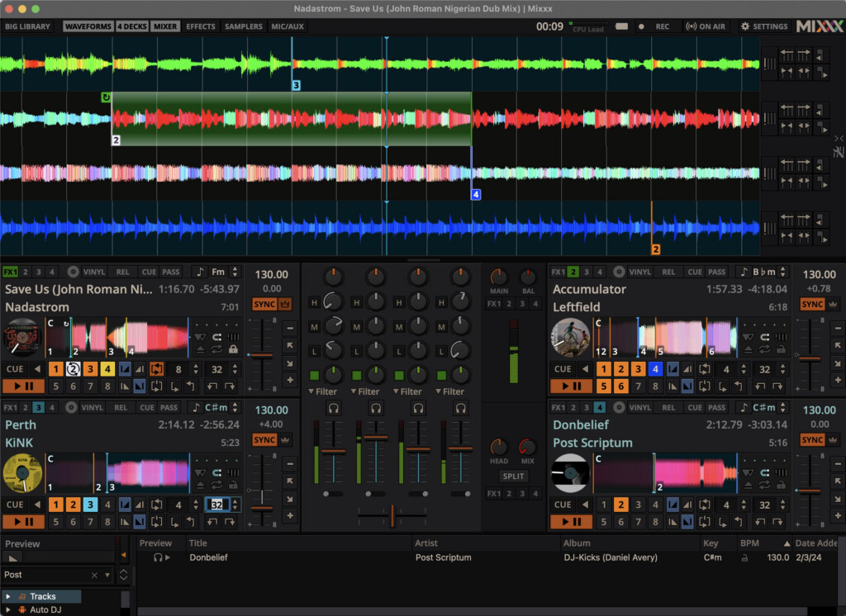Screen dimensions: 846x616
Task: Toggle VINYL mode on Save Us deck
Action: 94,272
